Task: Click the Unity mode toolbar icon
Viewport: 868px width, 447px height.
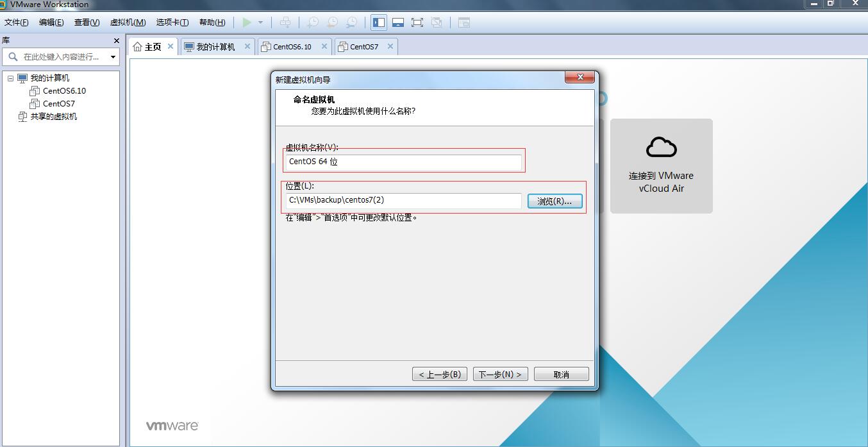Action: pyautogui.click(x=437, y=22)
